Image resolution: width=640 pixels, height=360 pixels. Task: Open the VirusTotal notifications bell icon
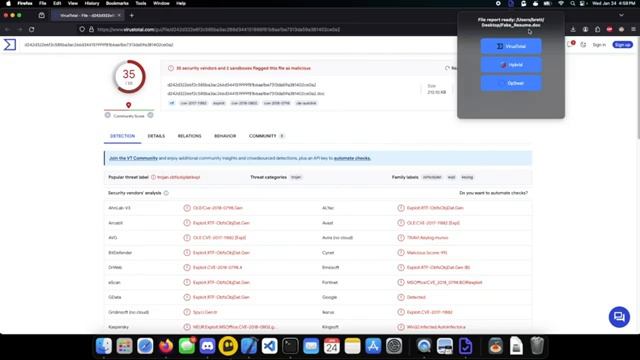tap(571, 44)
